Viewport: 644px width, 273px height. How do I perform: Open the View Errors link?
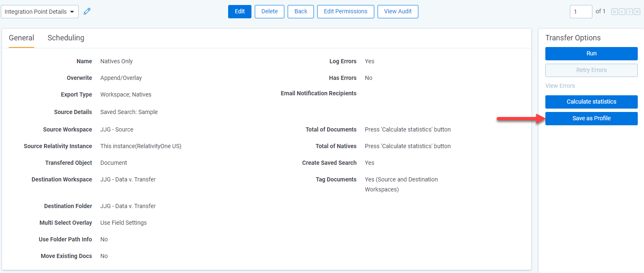tap(560, 86)
